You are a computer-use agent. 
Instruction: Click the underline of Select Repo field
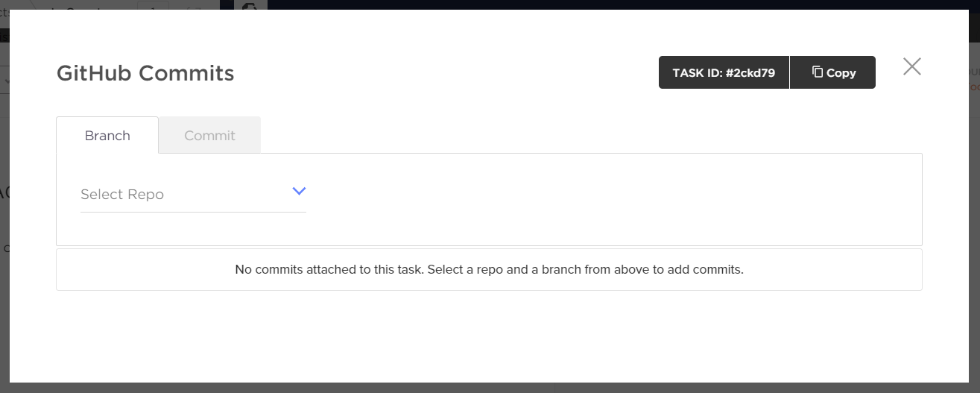click(x=193, y=212)
